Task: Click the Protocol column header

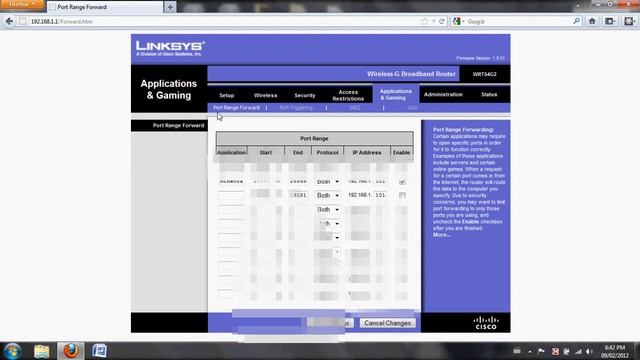Action: click(327, 152)
